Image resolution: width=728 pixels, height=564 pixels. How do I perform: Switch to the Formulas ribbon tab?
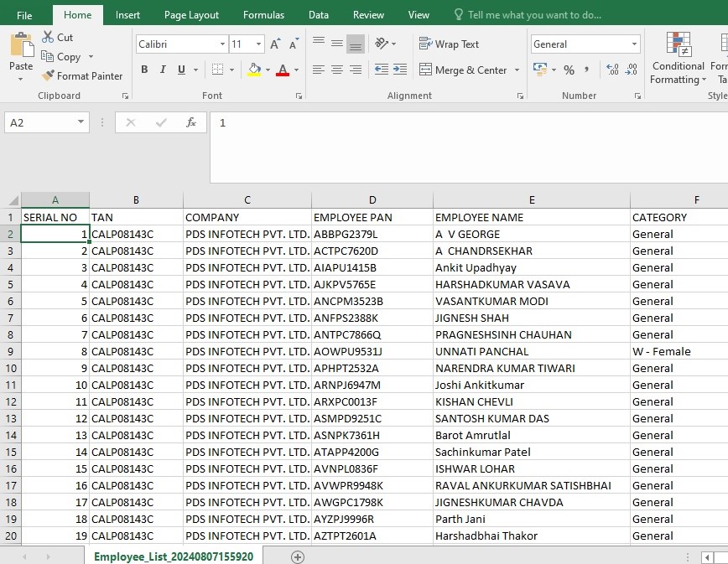tap(263, 15)
